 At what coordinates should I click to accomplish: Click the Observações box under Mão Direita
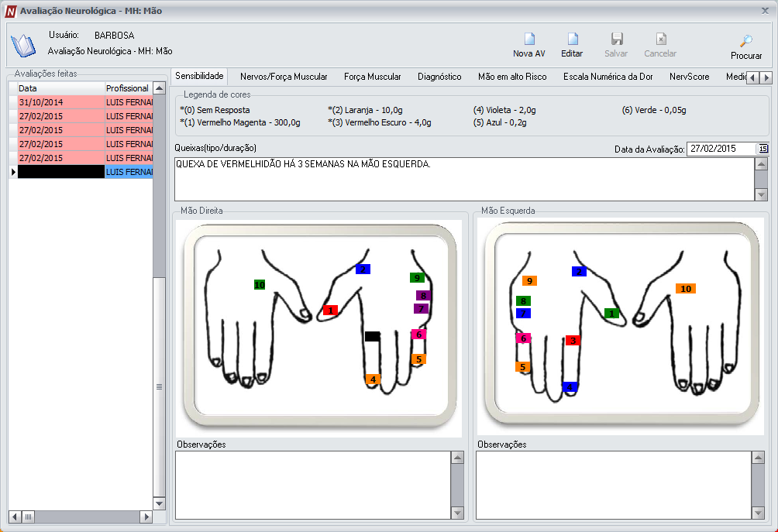click(313, 485)
